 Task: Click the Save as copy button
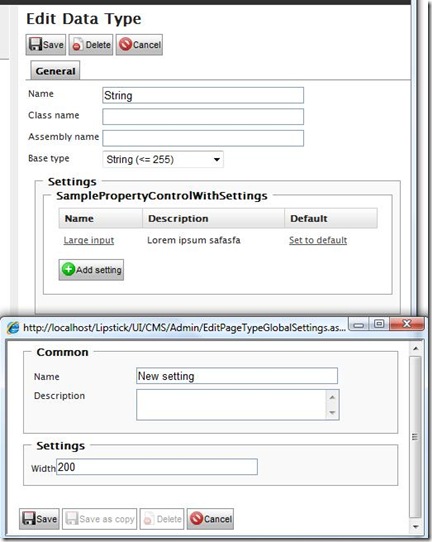click(100, 519)
